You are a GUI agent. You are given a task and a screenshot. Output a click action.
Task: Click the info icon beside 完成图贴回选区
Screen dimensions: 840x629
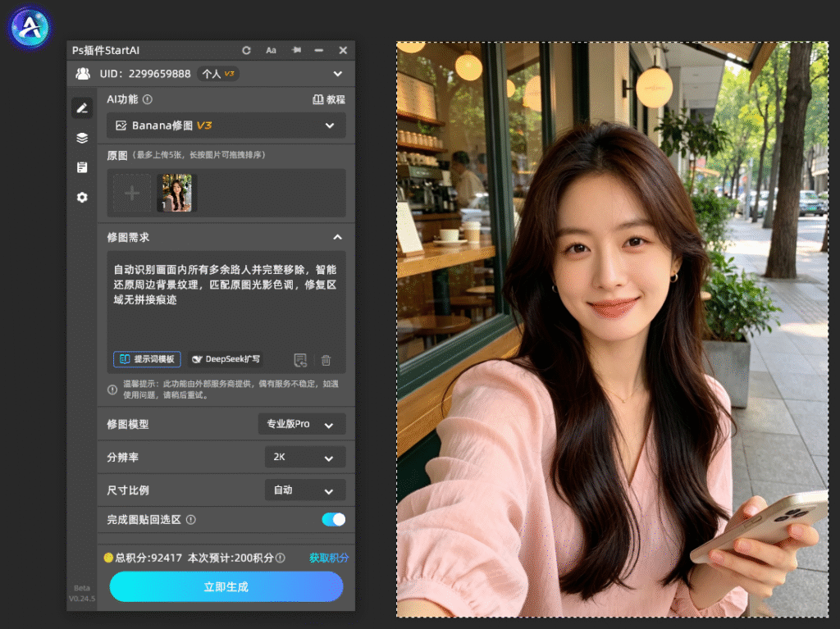pyautogui.click(x=190, y=520)
